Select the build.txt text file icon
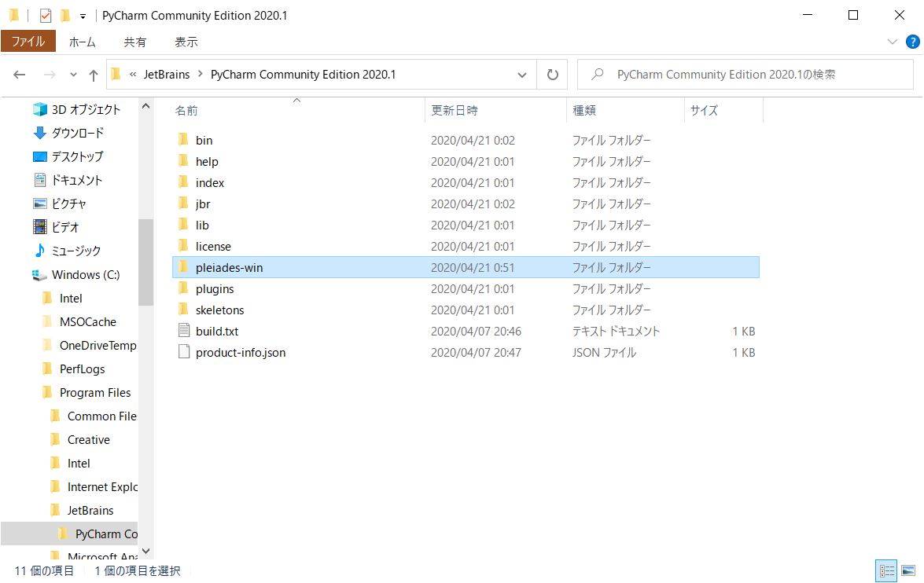The image size is (924, 583). pos(184,330)
